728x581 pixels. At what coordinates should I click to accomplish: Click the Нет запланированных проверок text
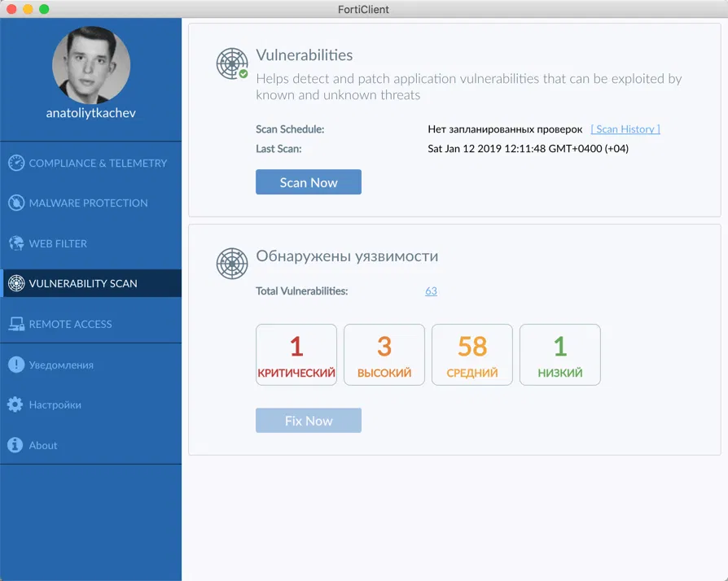(x=505, y=129)
